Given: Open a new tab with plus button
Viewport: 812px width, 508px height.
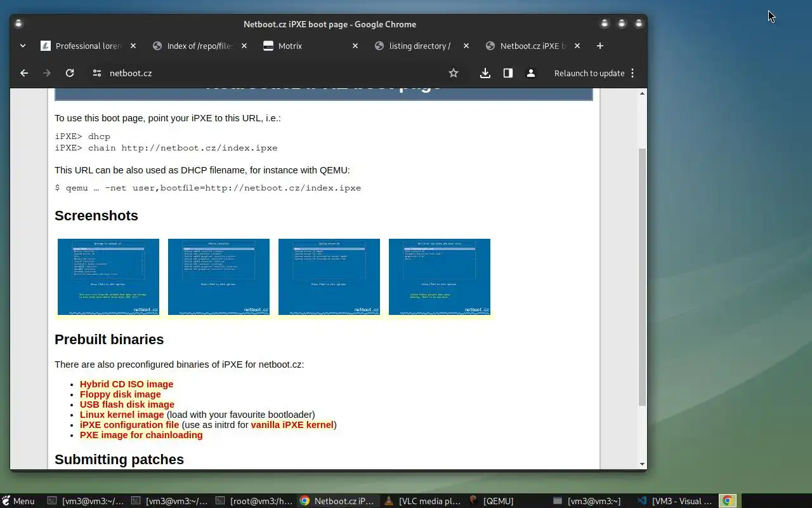Looking at the screenshot, I should point(600,46).
